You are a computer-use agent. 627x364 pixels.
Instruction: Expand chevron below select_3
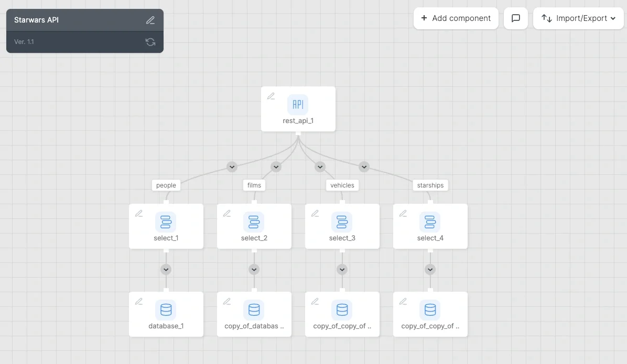pos(342,269)
